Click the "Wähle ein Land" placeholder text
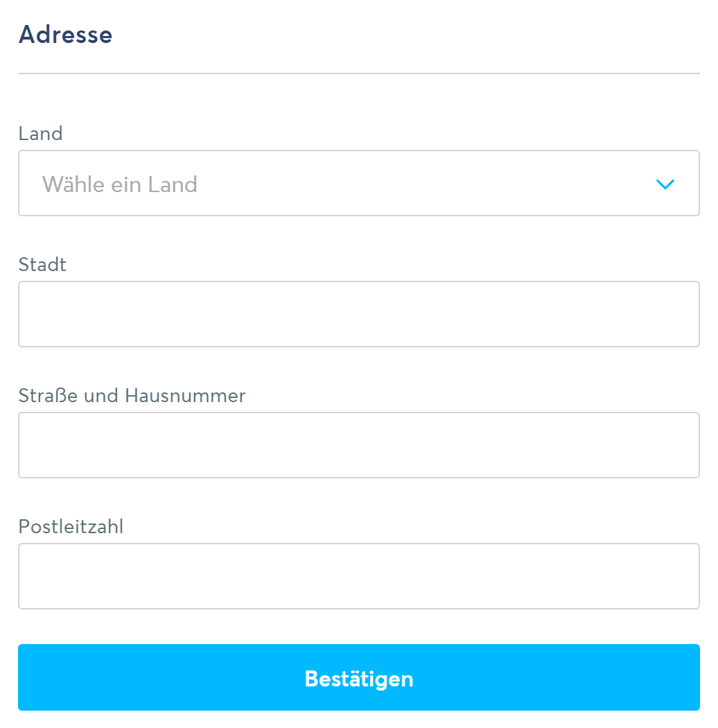This screenshot has width=718, height=728. click(120, 184)
